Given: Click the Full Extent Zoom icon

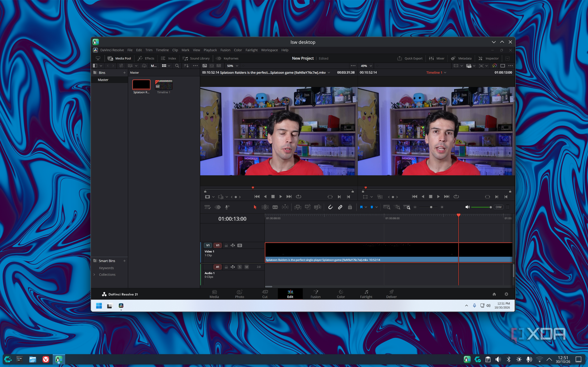Looking at the screenshot, I should click(387, 207).
